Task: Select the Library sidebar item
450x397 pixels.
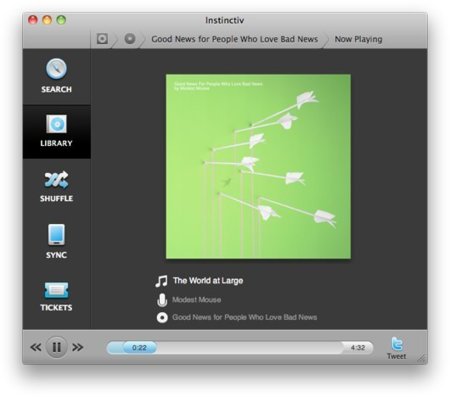Action: coord(56,131)
